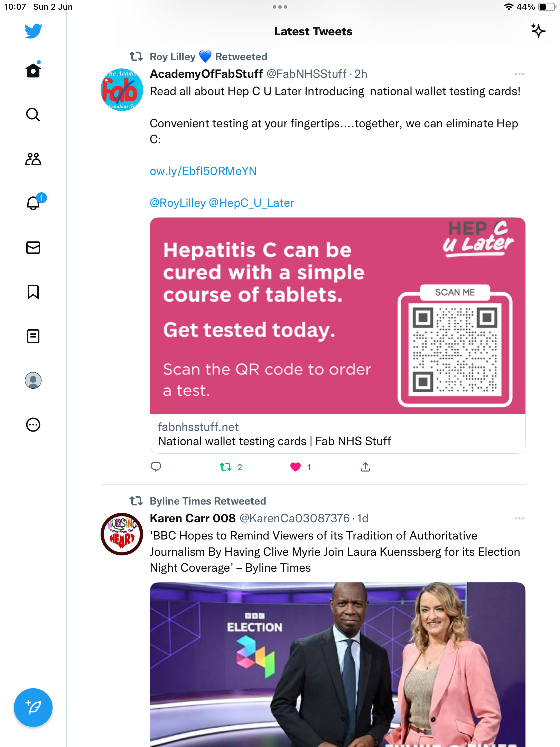Open options menu on Karen Carr tweet
This screenshot has width=560, height=747.
(519, 518)
